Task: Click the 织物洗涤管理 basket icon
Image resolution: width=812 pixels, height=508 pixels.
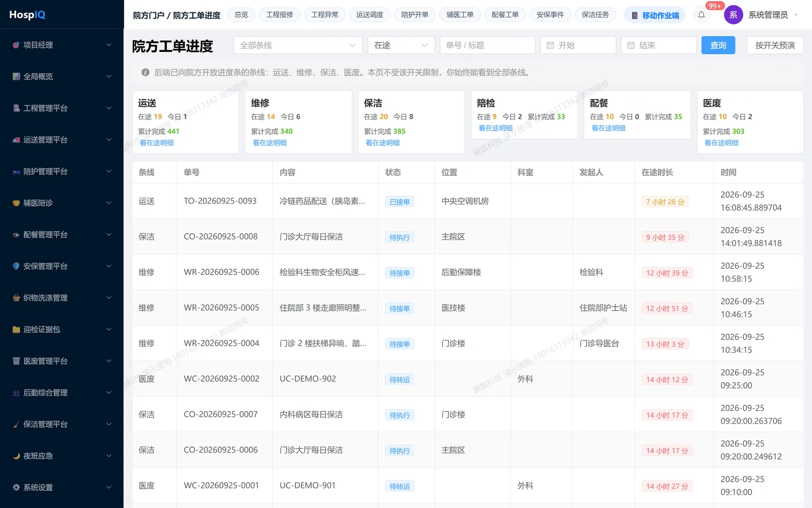Action: coord(16,298)
